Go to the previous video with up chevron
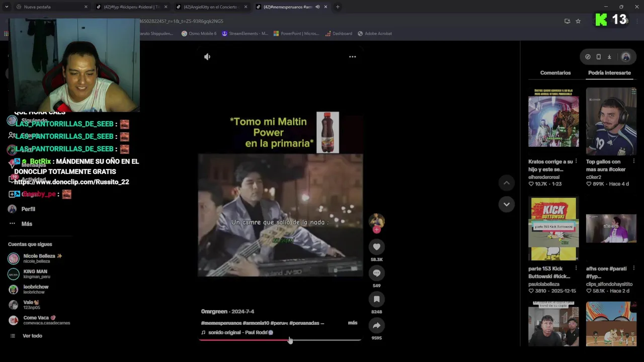The height and width of the screenshot is (362, 644). pos(506,183)
